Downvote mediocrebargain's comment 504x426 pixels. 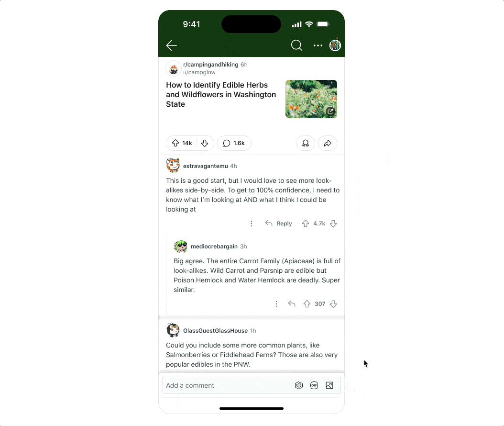pos(333,304)
